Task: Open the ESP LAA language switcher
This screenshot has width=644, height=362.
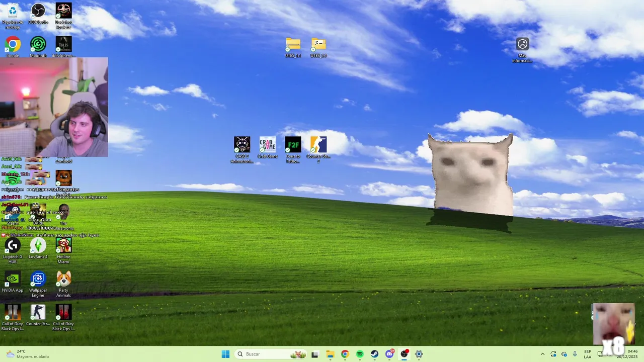Action: point(588,354)
